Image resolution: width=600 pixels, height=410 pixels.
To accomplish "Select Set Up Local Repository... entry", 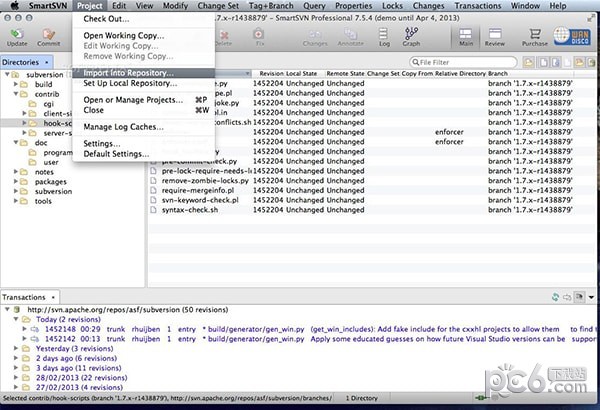I will (x=143, y=83).
